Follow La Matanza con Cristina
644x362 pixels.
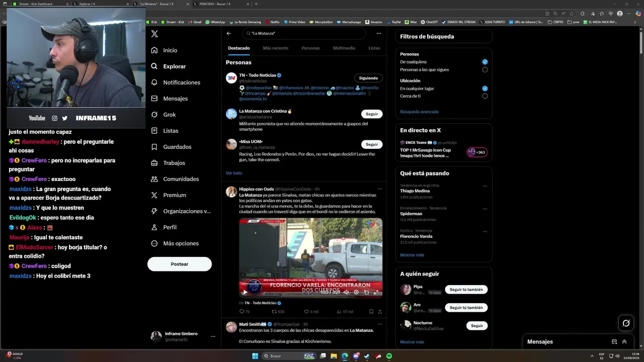point(372,114)
